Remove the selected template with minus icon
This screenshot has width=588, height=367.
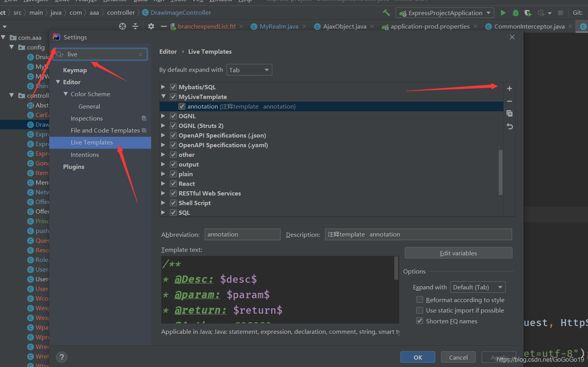510,101
